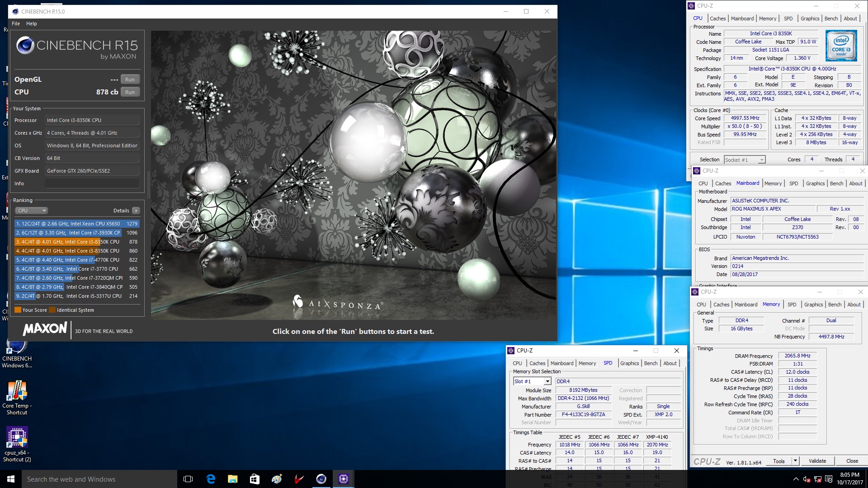Open File Explorer from the taskbar
Screen dimensions: 868x488
pyautogui.click(x=232, y=479)
